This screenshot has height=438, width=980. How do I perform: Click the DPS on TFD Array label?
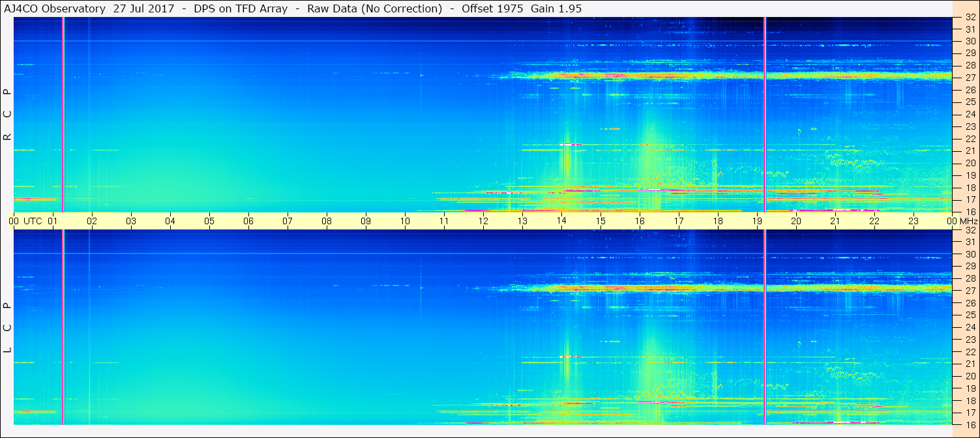click(x=241, y=8)
